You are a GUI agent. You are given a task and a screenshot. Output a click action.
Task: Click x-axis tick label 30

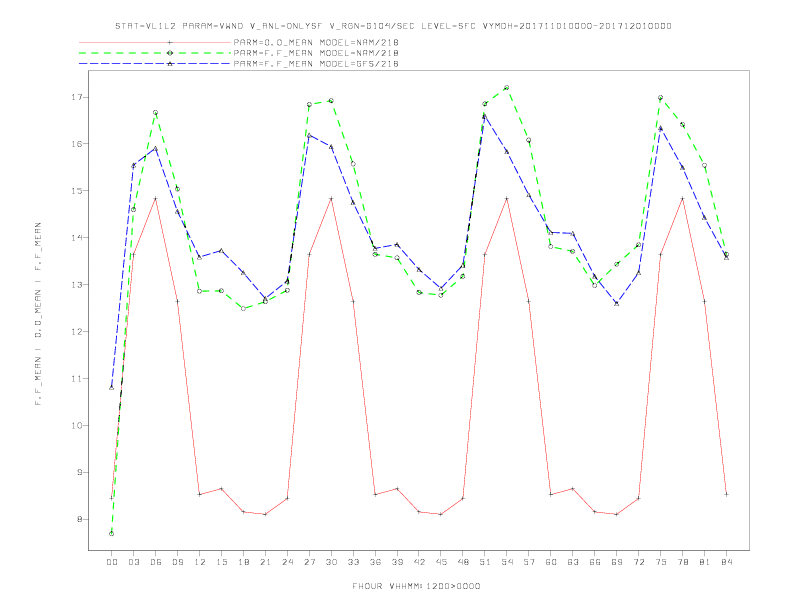click(331, 562)
